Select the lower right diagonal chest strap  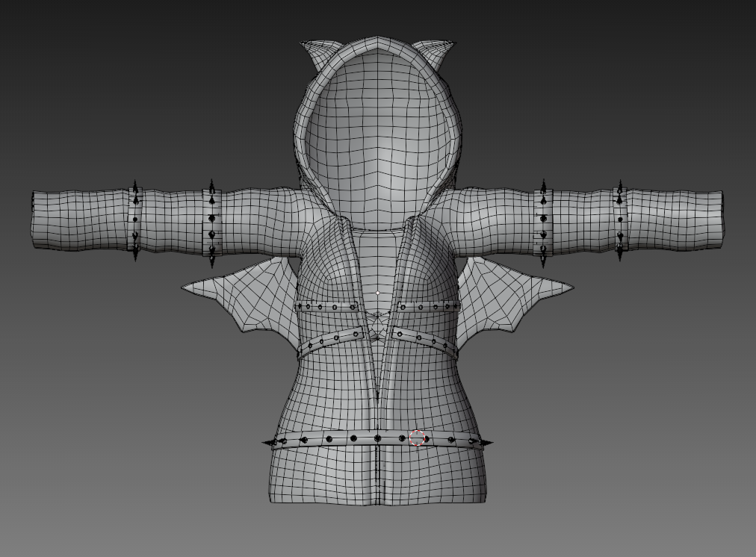(x=425, y=341)
